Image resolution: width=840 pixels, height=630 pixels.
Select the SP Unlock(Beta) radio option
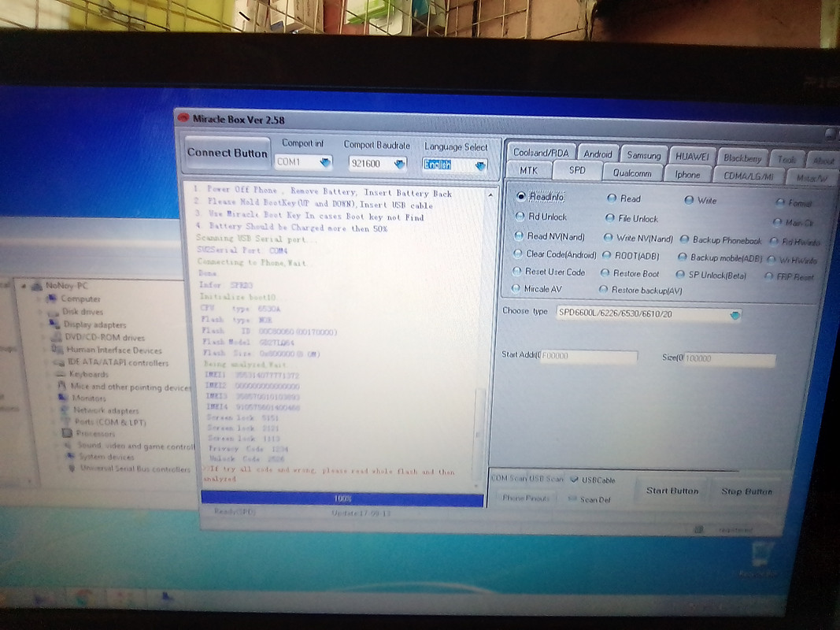pos(711,276)
